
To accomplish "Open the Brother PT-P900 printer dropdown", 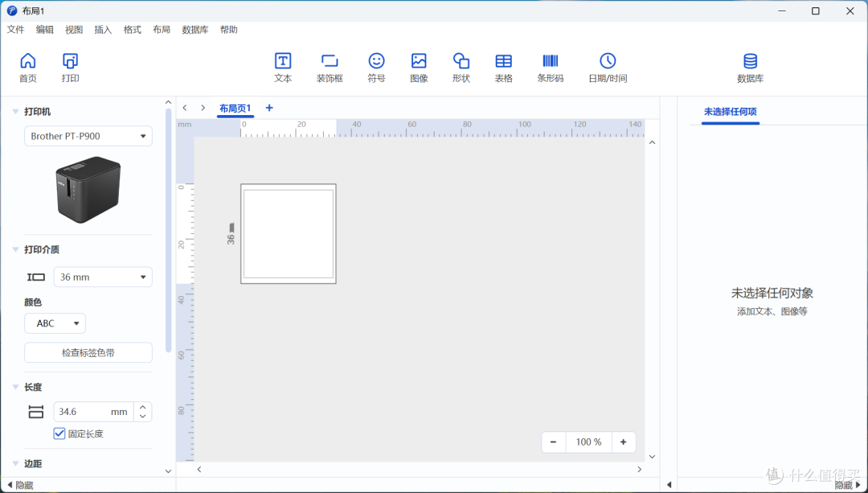I will click(88, 136).
